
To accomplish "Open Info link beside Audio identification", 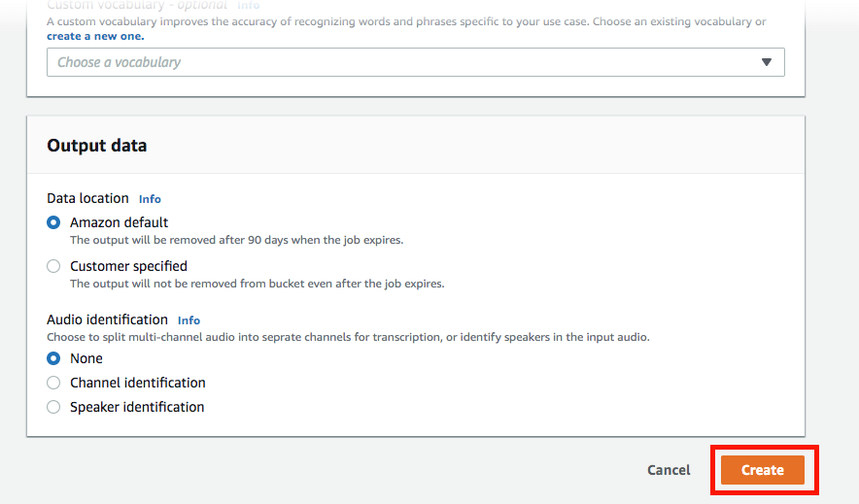I will click(x=189, y=320).
